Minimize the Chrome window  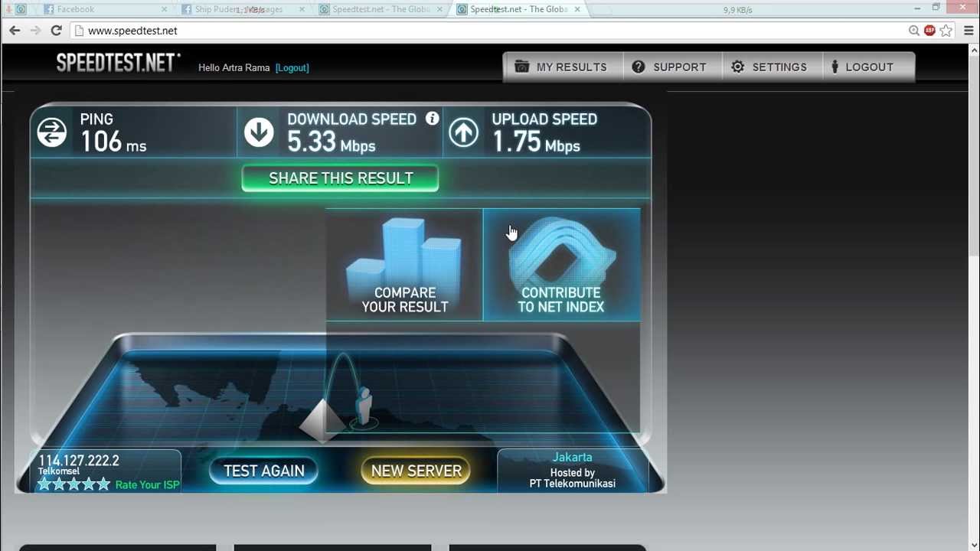pos(917,8)
